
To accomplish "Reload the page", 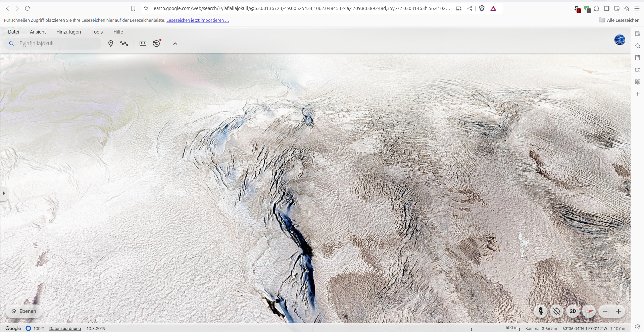I will point(28,8).
